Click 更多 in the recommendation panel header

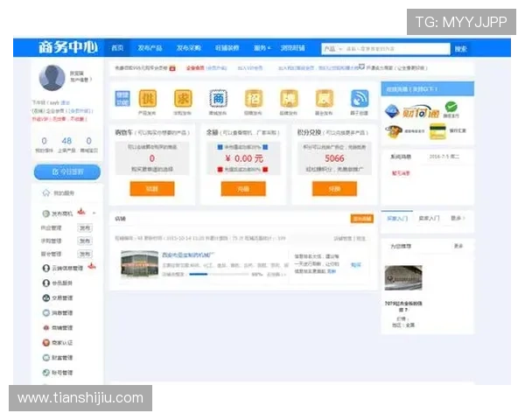pos(458,246)
